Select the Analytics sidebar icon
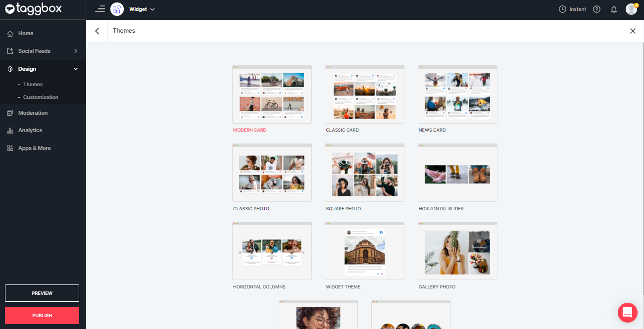 click(x=10, y=130)
